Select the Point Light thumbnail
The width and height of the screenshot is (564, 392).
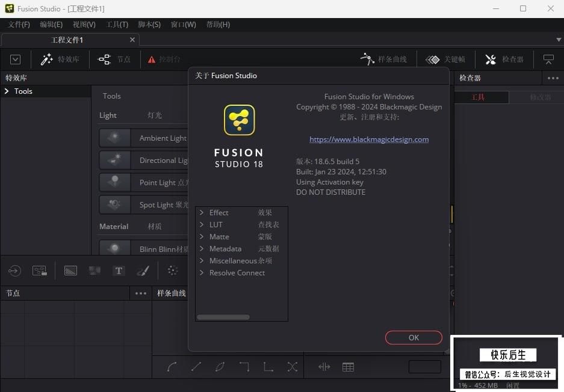tap(115, 183)
